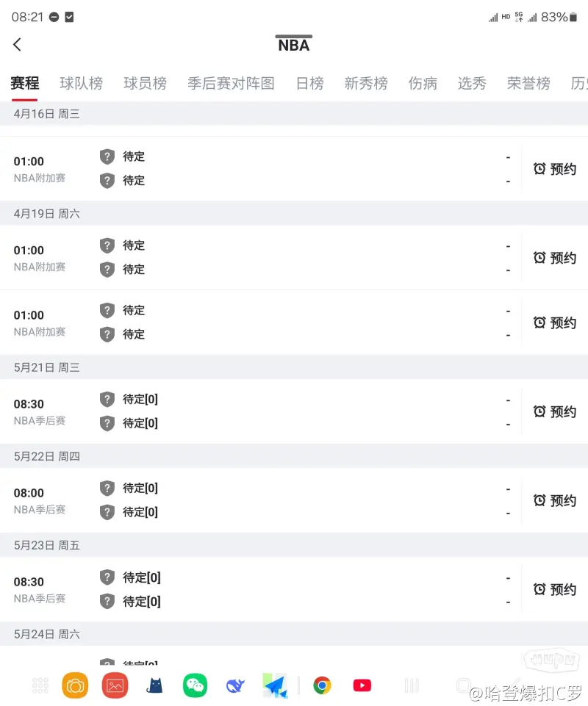Open the Camera app in the dock
This screenshot has width=588, height=706.
[75, 685]
